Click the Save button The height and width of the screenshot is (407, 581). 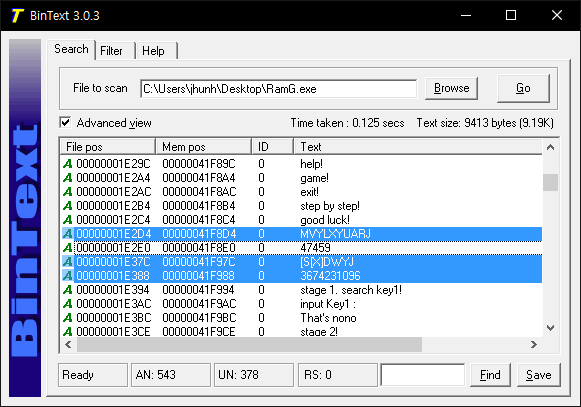coord(539,375)
